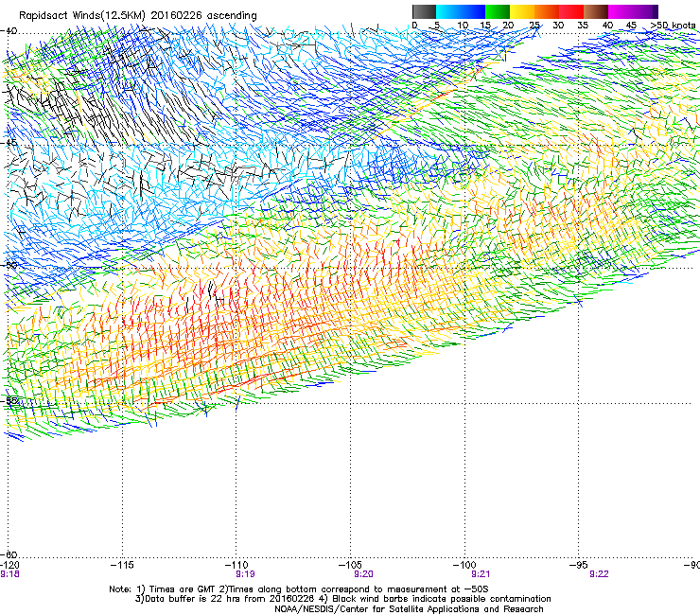Click the '>50 knots' legend label
This screenshot has width=700, height=615.
(x=673, y=26)
